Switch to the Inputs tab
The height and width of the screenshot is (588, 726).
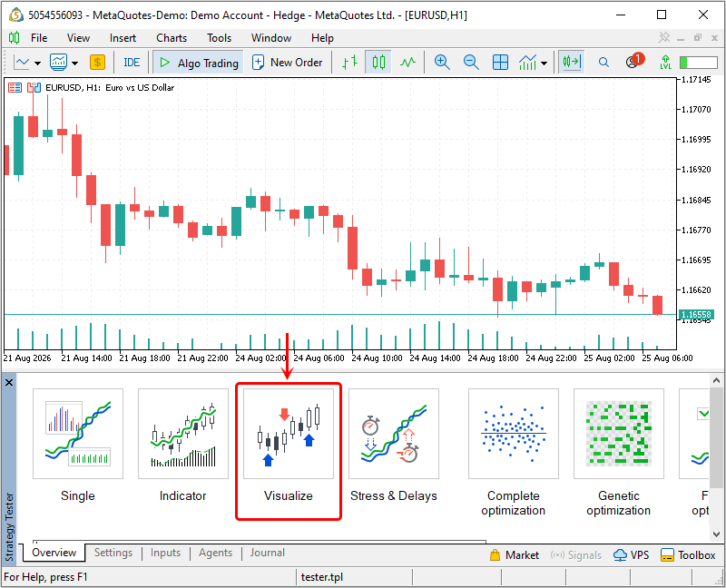pos(165,553)
